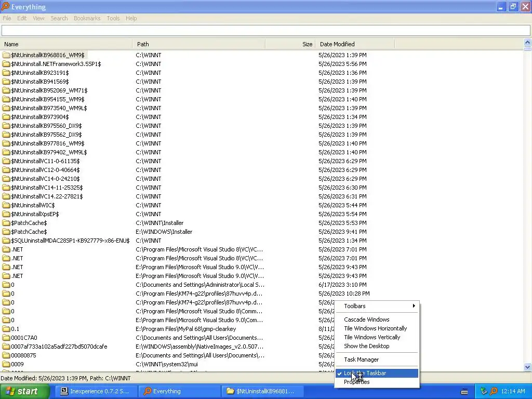The image size is (532, 399).
Task: Open the Bookmarks menu
Action: click(87, 18)
